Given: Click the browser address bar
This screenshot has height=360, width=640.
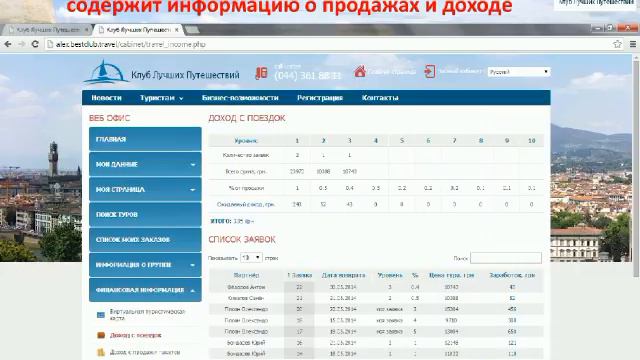Looking at the screenshot, I should [x=327, y=44].
